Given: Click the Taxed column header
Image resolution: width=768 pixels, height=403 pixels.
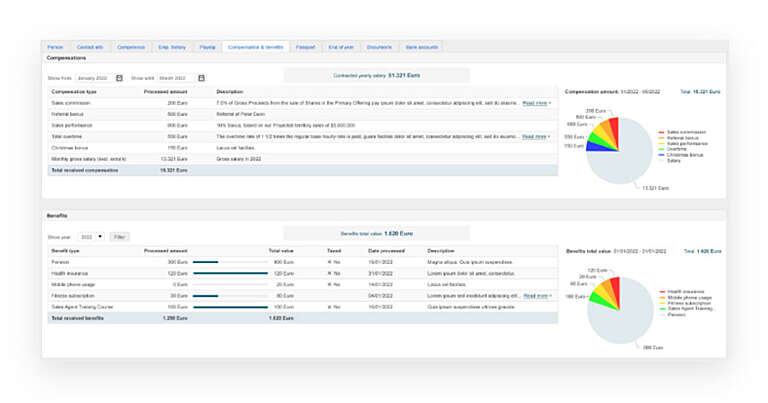Looking at the screenshot, I should [334, 251].
